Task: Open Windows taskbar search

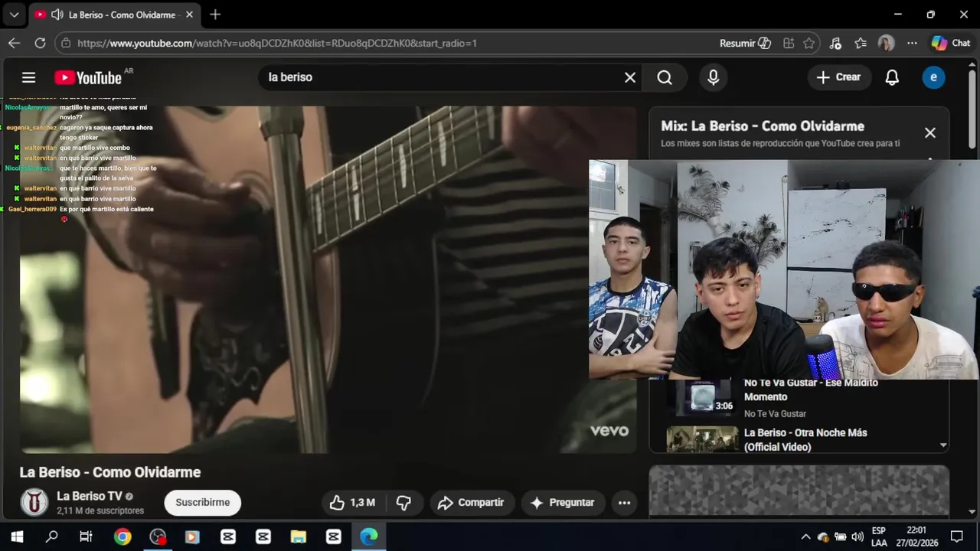Action: click(x=51, y=536)
